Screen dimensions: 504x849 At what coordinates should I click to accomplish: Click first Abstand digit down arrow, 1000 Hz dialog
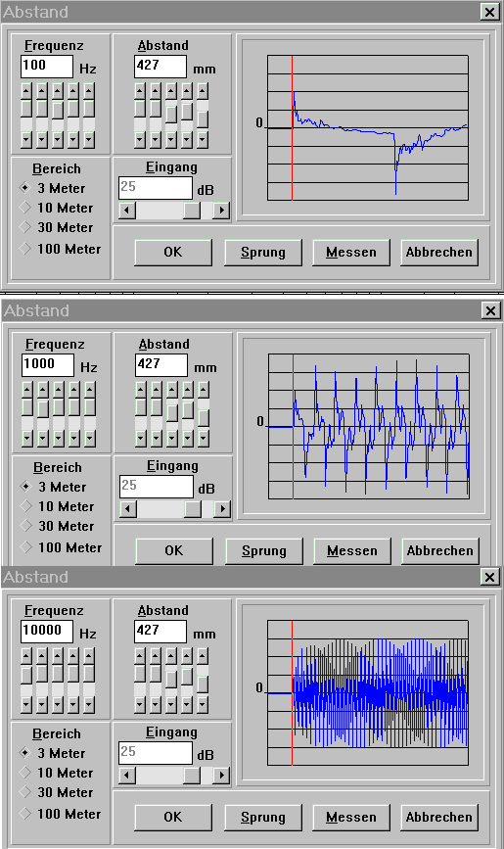point(141,438)
